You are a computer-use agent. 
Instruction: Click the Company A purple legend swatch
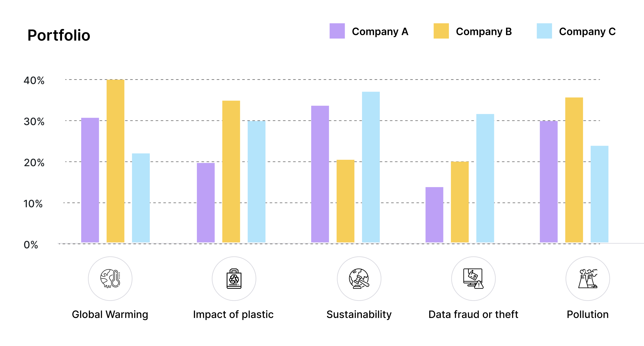point(337,31)
